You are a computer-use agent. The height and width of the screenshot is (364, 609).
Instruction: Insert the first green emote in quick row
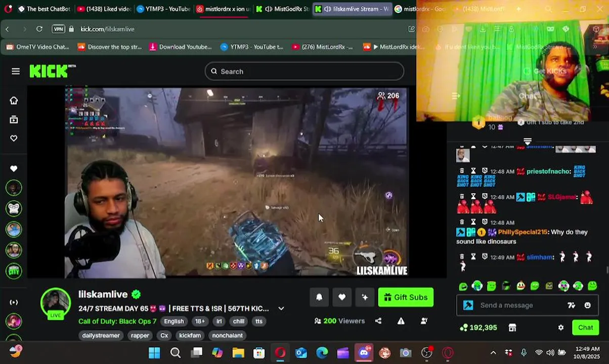(463, 287)
